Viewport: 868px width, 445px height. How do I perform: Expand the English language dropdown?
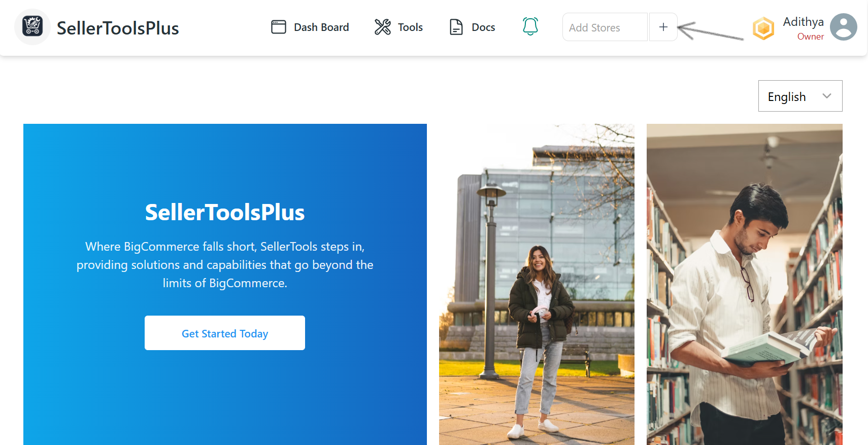(800, 96)
